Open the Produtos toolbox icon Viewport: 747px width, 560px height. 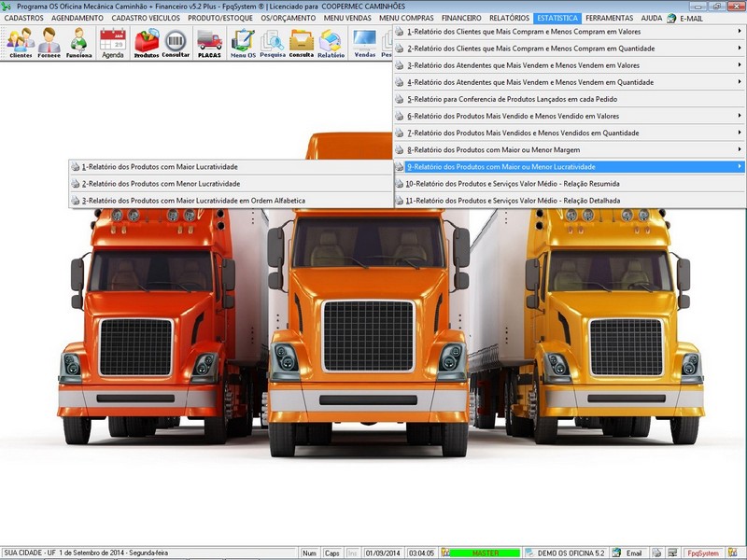(x=147, y=42)
